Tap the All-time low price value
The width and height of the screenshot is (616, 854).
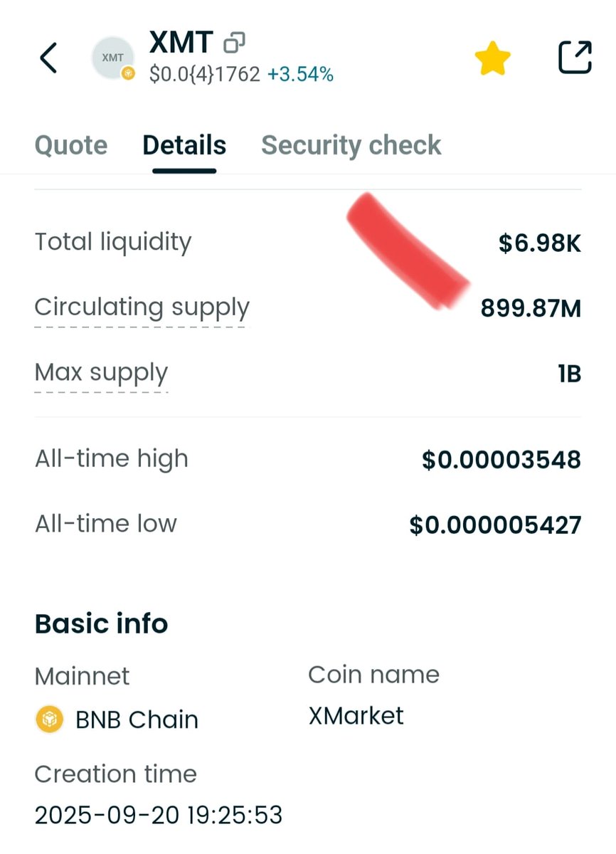(495, 525)
